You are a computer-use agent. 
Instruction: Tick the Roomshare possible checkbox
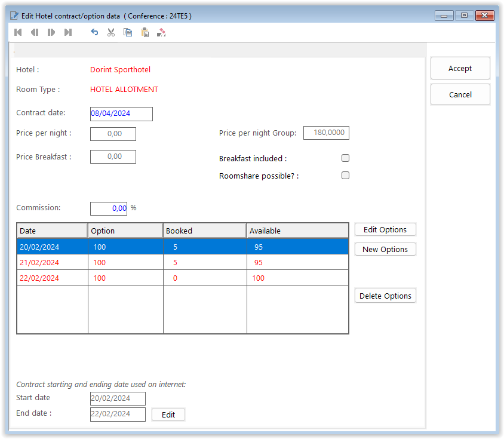[345, 176]
